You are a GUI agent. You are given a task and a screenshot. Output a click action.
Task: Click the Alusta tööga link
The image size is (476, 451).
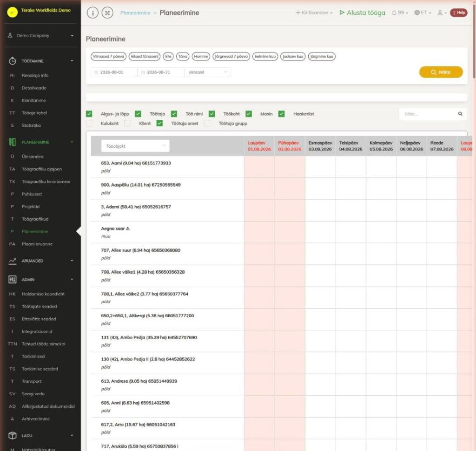click(362, 13)
